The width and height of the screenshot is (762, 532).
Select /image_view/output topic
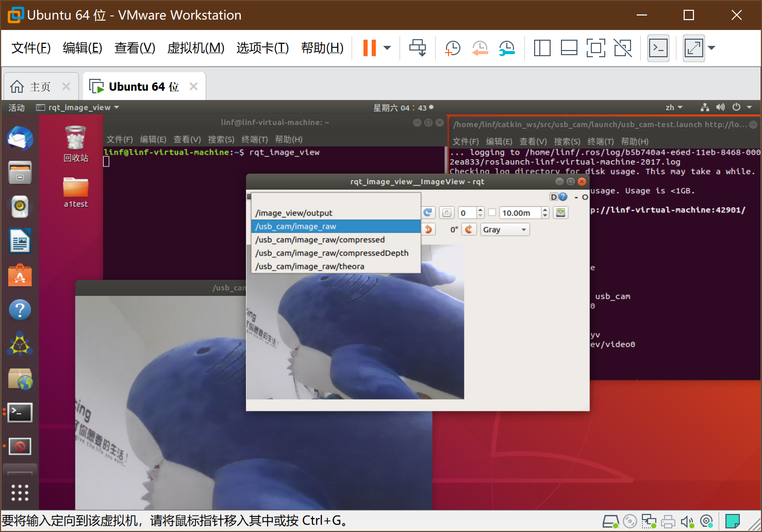pos(336,213)
